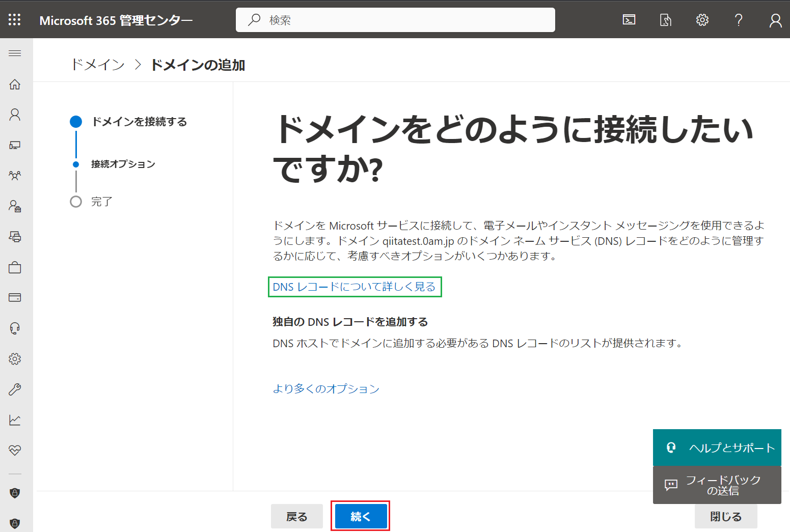
Task: Click Microsoft 365 管理センター title
Action: (116, 20)
